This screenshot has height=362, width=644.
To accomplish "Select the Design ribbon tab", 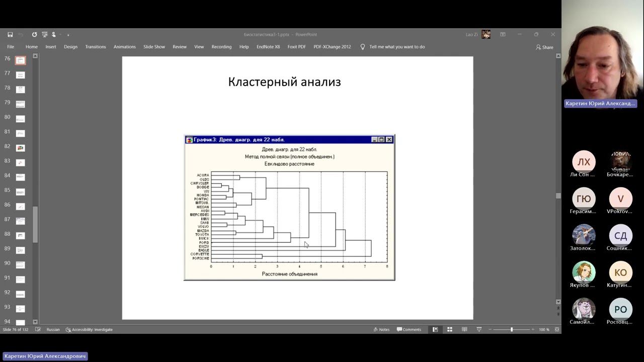I will [x=70, y=47].
